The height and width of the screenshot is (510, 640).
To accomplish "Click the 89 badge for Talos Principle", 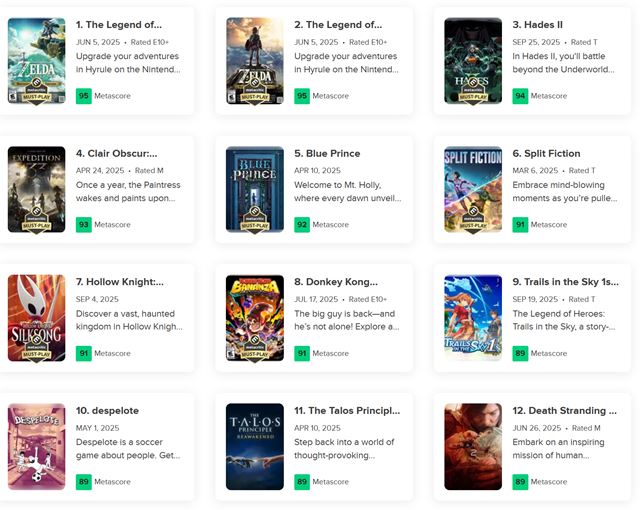I will tap(302, 481).
